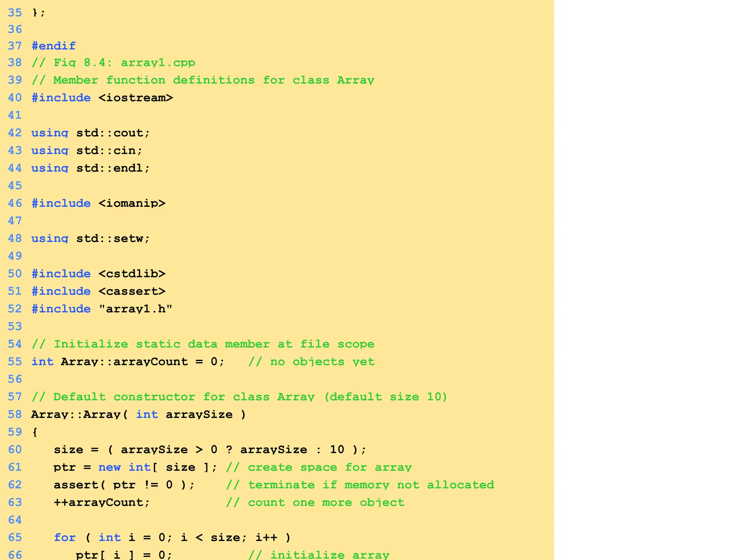Viewport: 747px width, 560px height.
Task: Click line number 45
Action: (x=15, y=186)
